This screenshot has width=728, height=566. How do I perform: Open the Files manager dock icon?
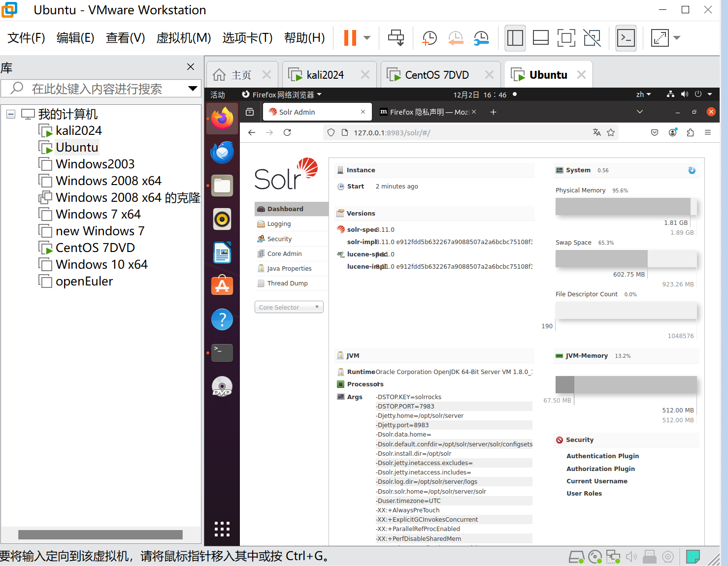coord(222,186)
